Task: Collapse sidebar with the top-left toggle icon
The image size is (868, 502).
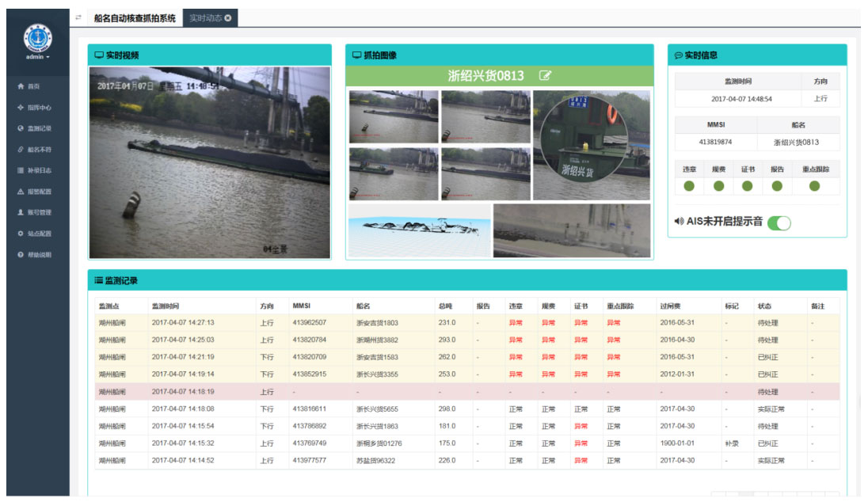Action: [78, 17]
